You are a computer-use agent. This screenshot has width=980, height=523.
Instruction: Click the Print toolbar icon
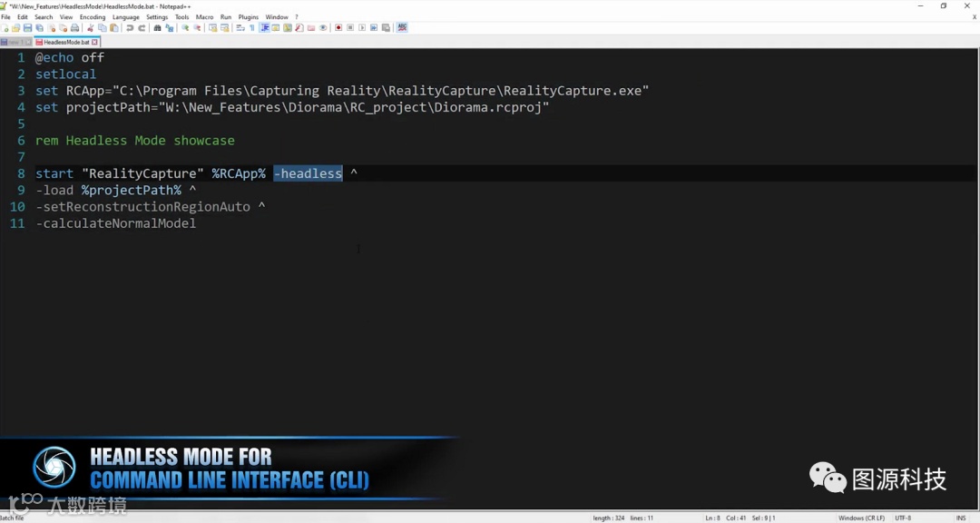[75, 27]
